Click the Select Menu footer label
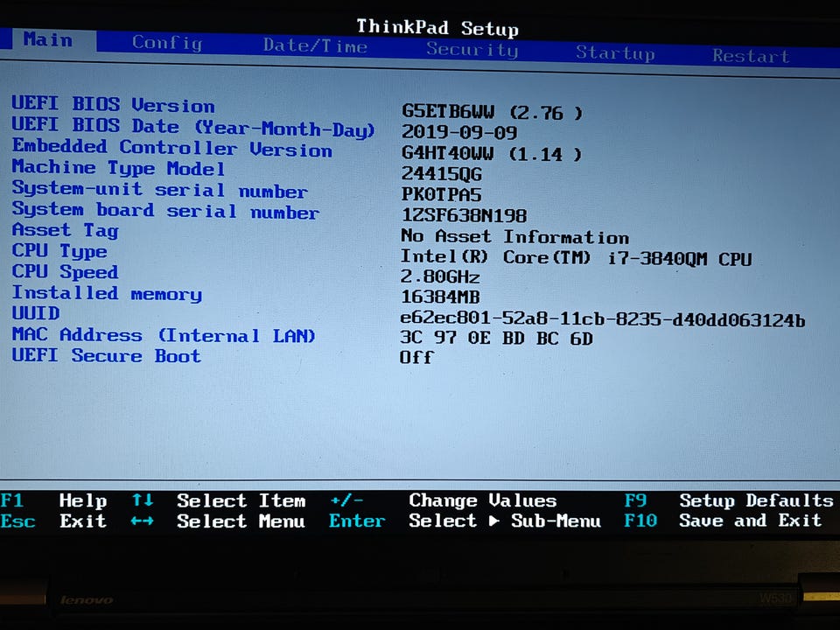The image size is (840, 630). 241,521
